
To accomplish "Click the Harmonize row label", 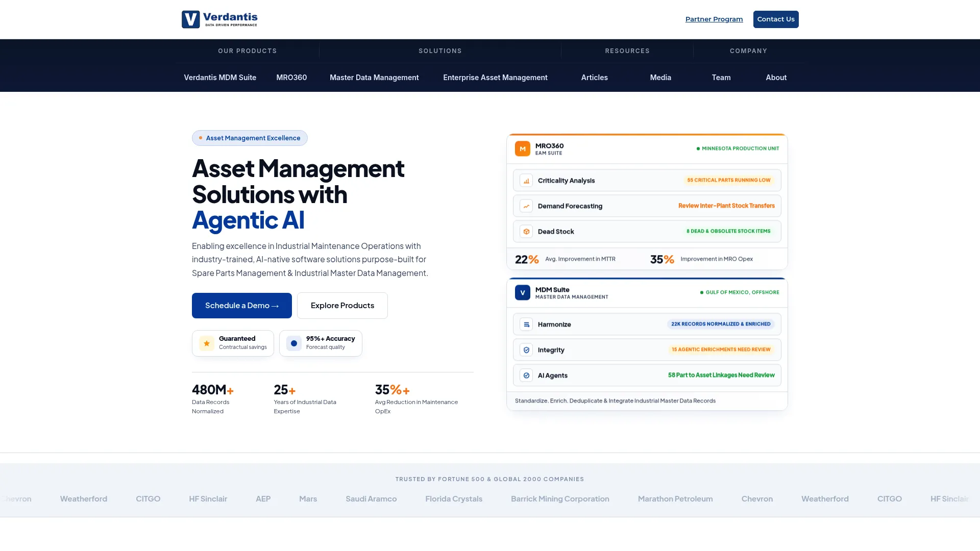I will coord(554,324).
